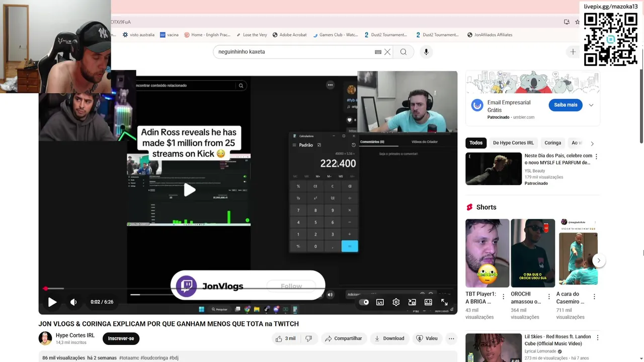Image resolution: width=644 pixels, height=362 pixels.
Task: Open MYSLF Le Parfum ad thumbnail
Action: tap(494, 169)
